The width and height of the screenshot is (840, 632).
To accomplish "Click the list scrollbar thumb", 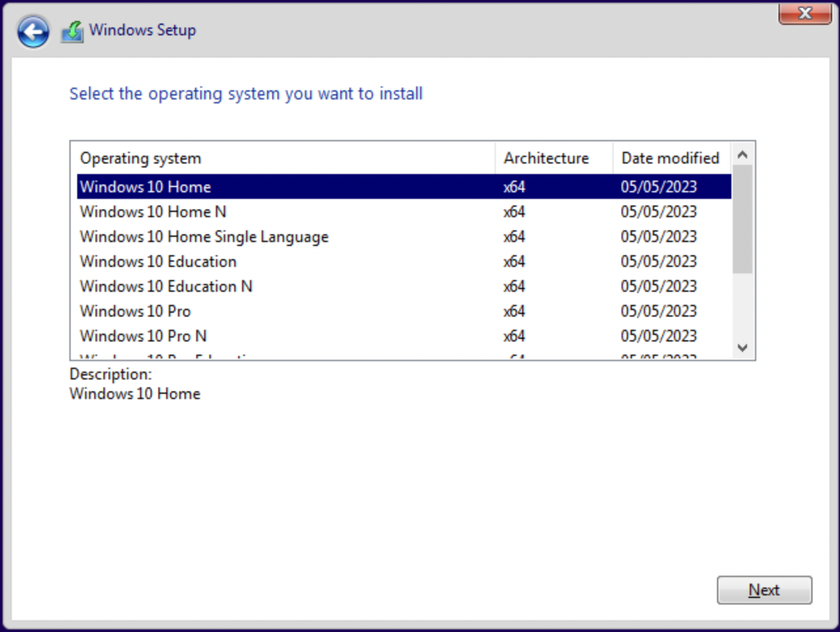I will click(x=743, y=219).
